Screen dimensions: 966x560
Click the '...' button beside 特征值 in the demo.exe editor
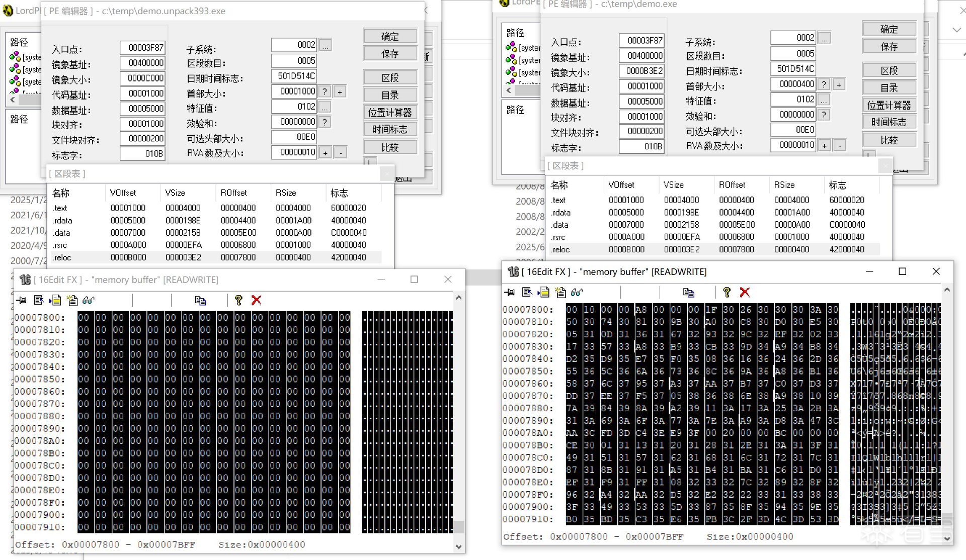pyautogui.click(x=824, y=100)
